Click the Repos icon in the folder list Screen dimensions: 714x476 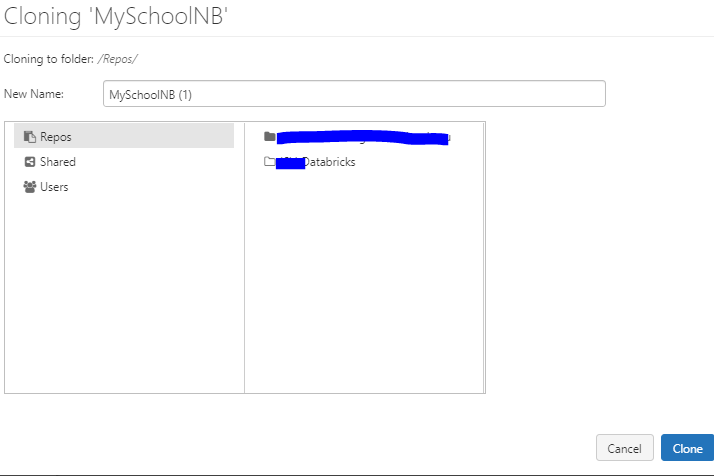click(x=29, y=137)
